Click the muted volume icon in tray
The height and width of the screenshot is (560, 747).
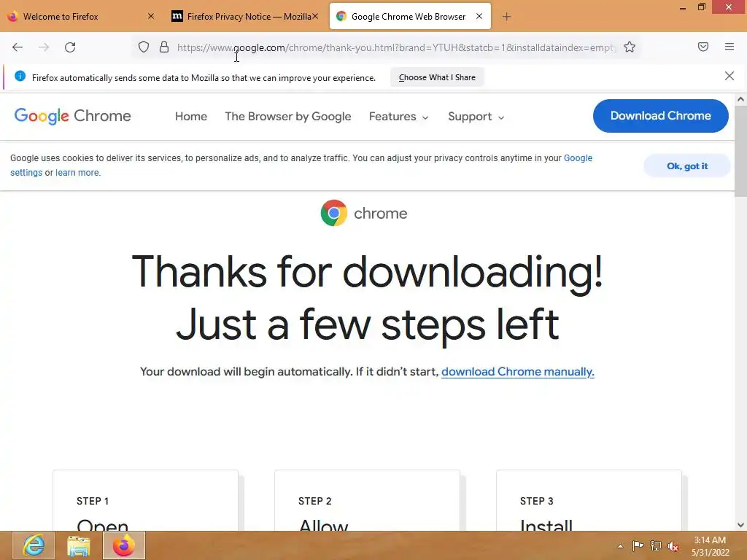(x=673, y=545)
